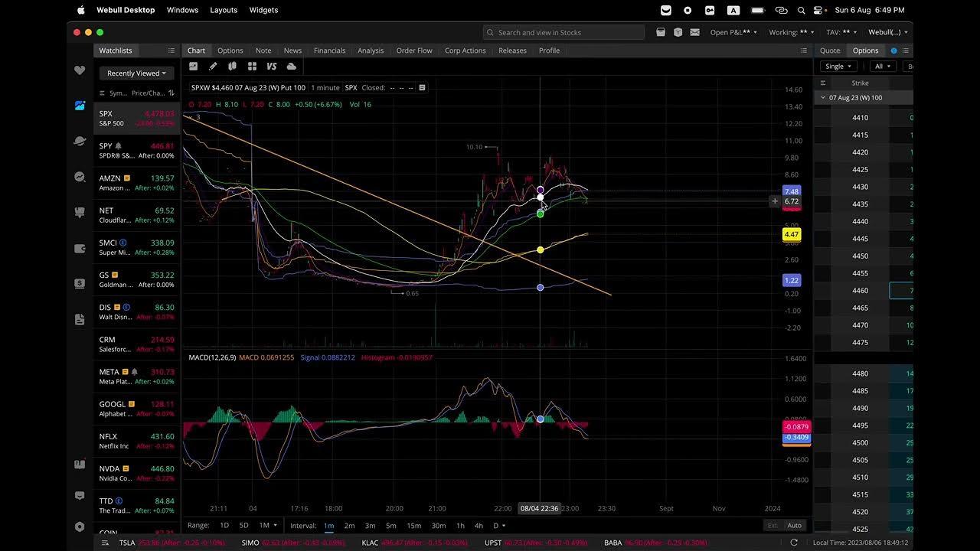Open the TAV dropdown

click(x=842, y=32)
